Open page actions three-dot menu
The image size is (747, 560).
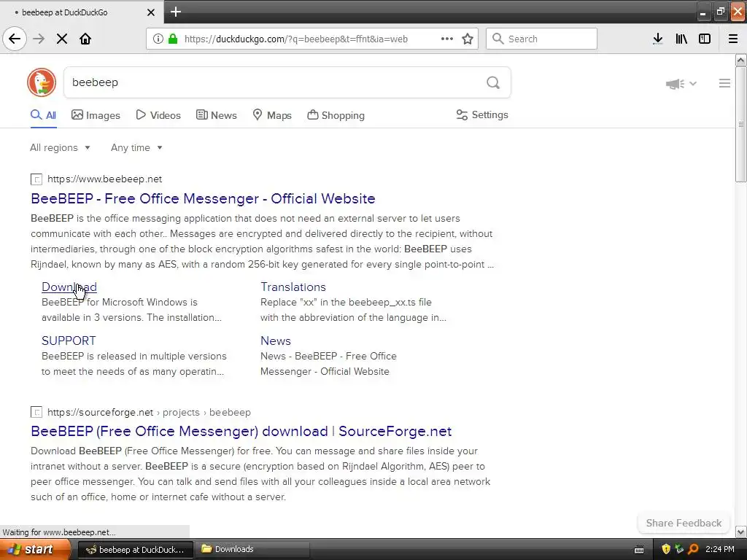447,39
